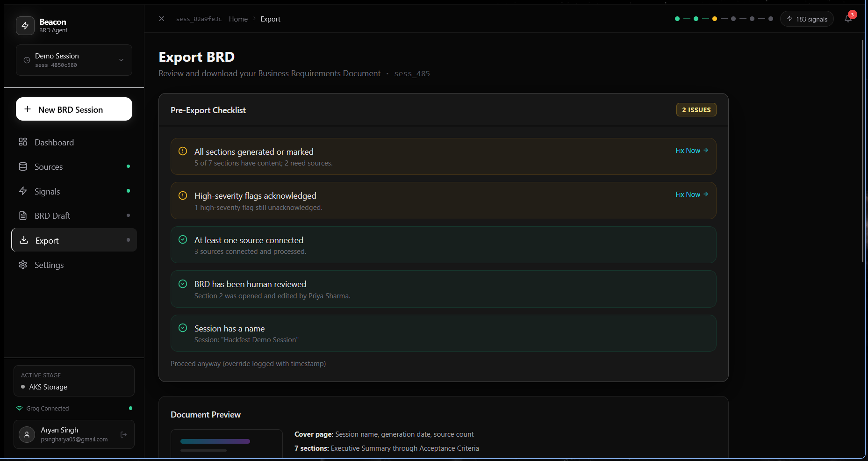Start a New BRD Session

(74, 109)
